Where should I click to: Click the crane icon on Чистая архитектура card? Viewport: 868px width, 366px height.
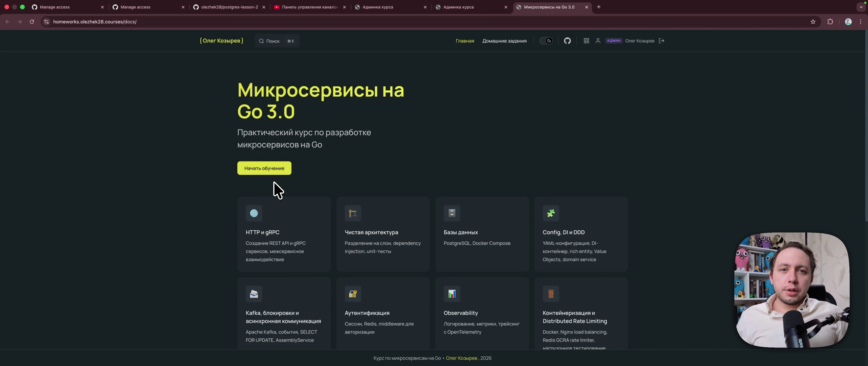coord(353,213)
